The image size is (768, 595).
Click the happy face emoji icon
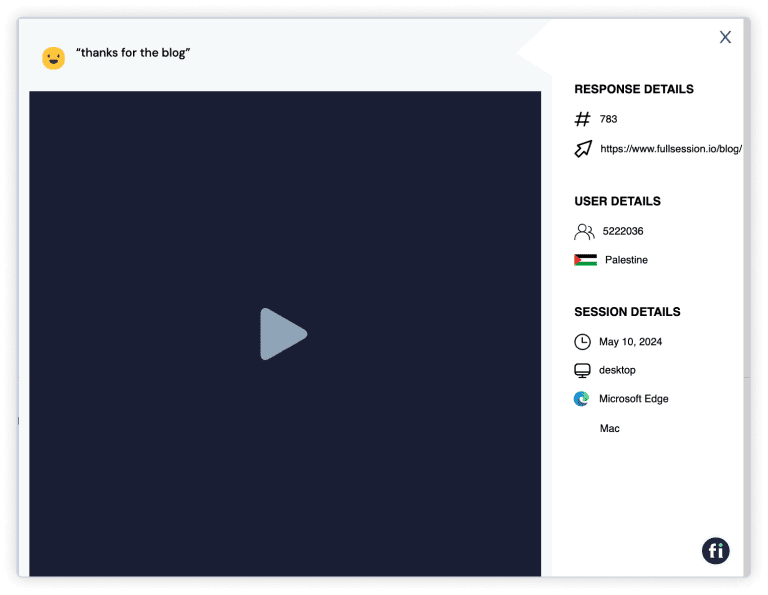click(53, 58)
